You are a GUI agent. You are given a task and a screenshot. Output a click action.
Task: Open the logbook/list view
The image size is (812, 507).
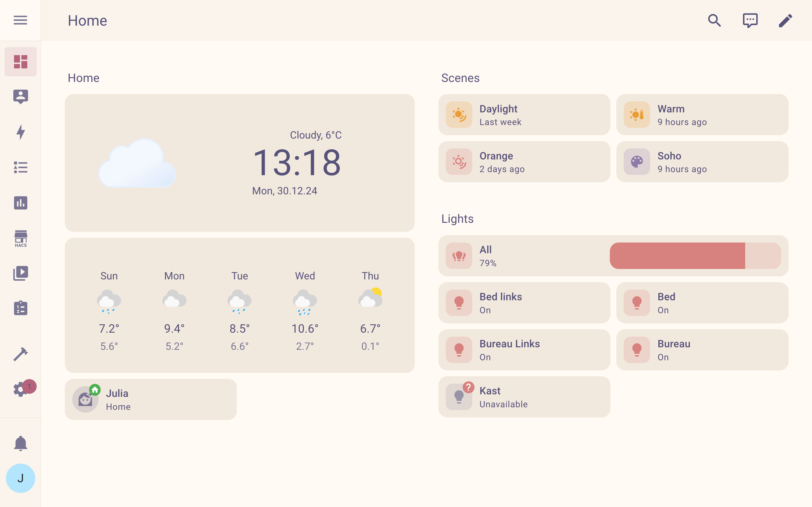click(21, 168)
